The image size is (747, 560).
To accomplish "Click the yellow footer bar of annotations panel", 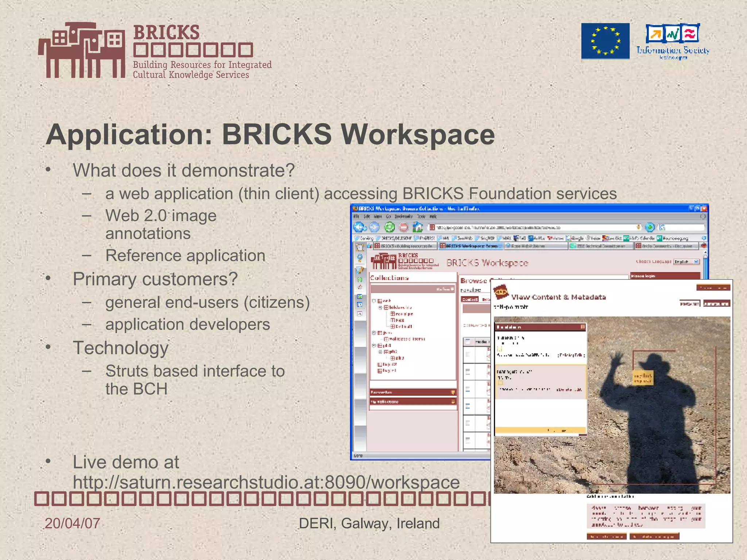I will pyautogui.click(x=540, y=431).
